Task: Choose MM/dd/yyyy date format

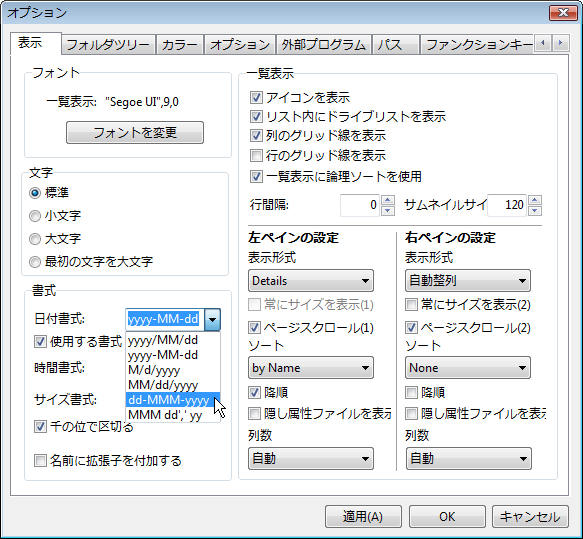Action: point(173,385)
